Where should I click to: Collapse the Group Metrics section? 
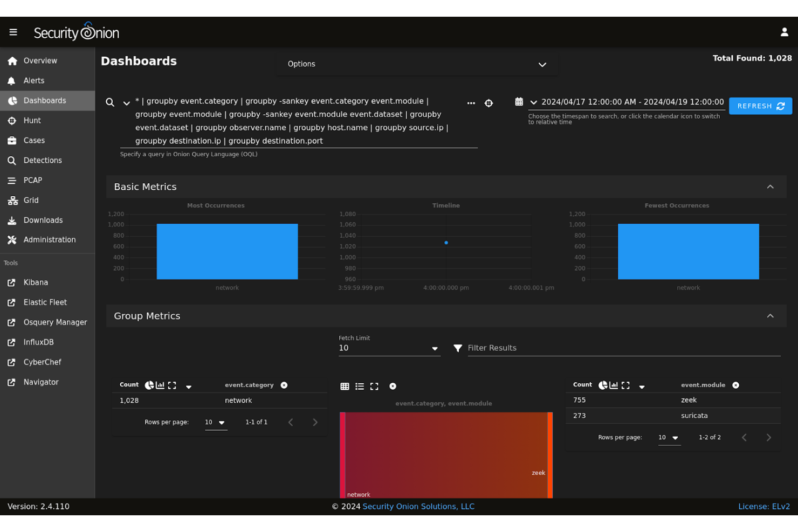771,316
